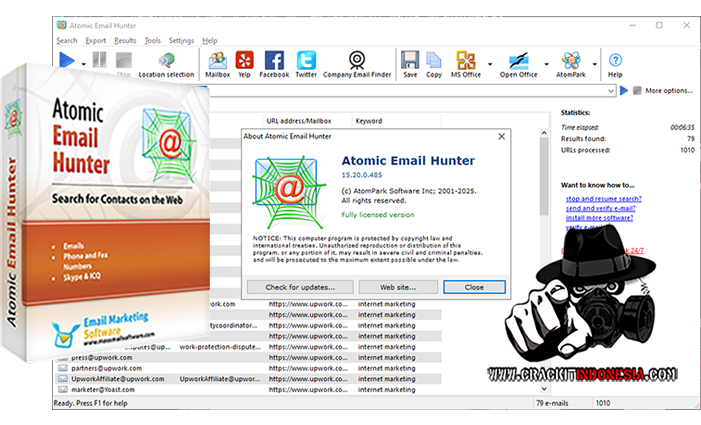Open Location selection tool

click(x=166, y=65)
